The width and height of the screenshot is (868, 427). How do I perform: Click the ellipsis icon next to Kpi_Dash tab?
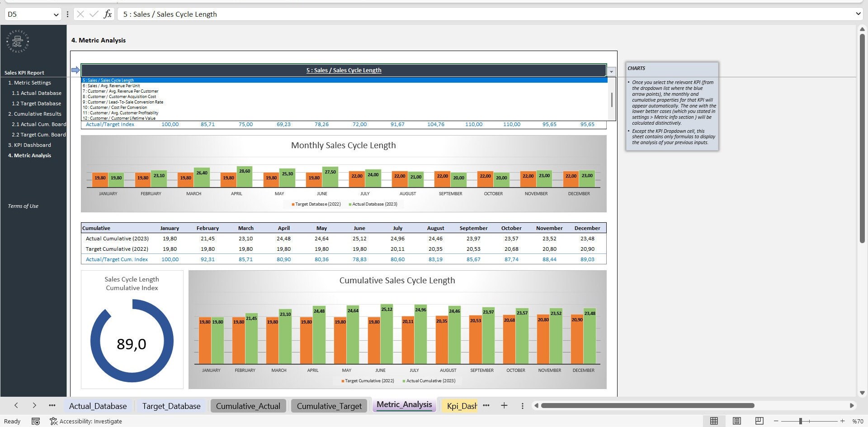point(486,405)
